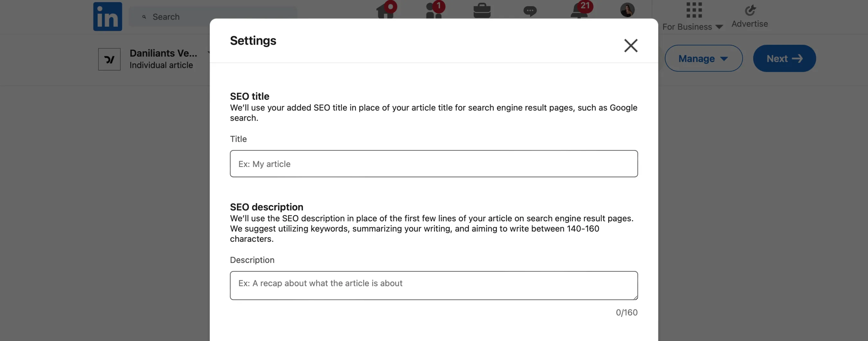The image size is (868, 341).
Task: Go to the Home feed icon
Action: point(385,10)
